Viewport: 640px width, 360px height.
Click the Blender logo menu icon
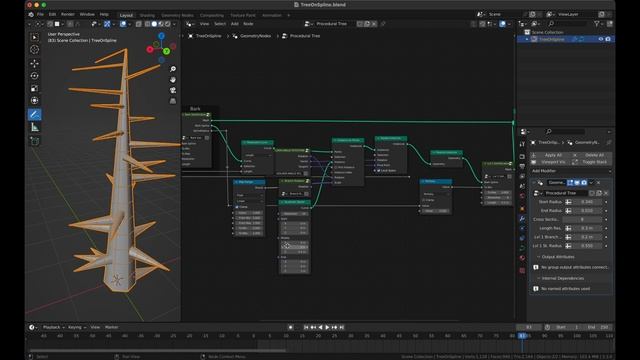tap(31, 15)
